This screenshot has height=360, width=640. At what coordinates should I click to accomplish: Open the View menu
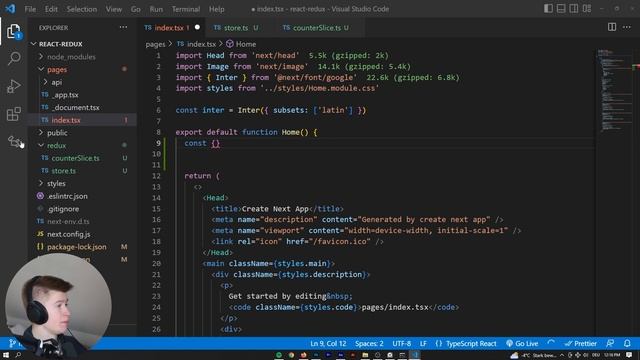tap(113, 9)
